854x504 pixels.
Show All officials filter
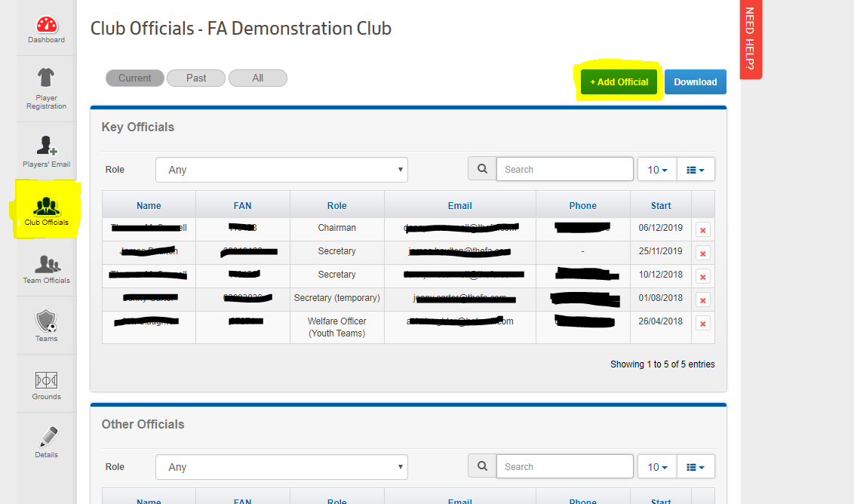(257, 78)
